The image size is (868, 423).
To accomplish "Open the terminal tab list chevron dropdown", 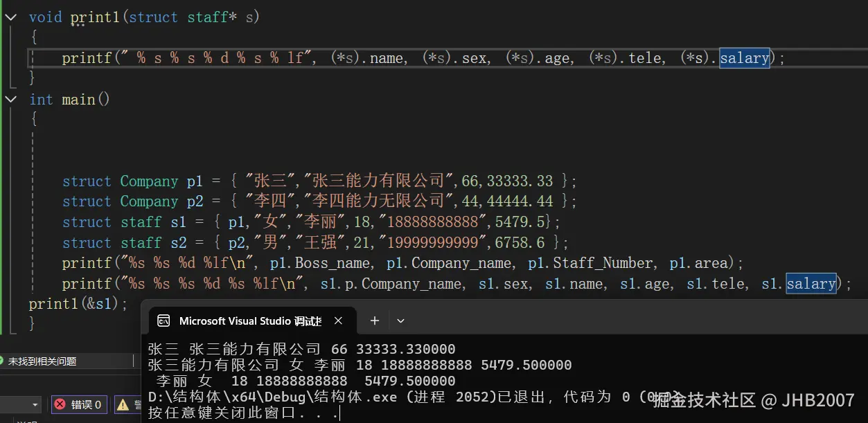I will click(400, 320).
